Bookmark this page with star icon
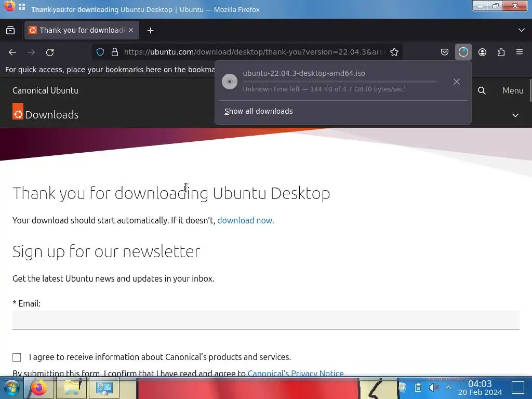The width and height of the screenshot is (532, 399). (x=394, y=52)
